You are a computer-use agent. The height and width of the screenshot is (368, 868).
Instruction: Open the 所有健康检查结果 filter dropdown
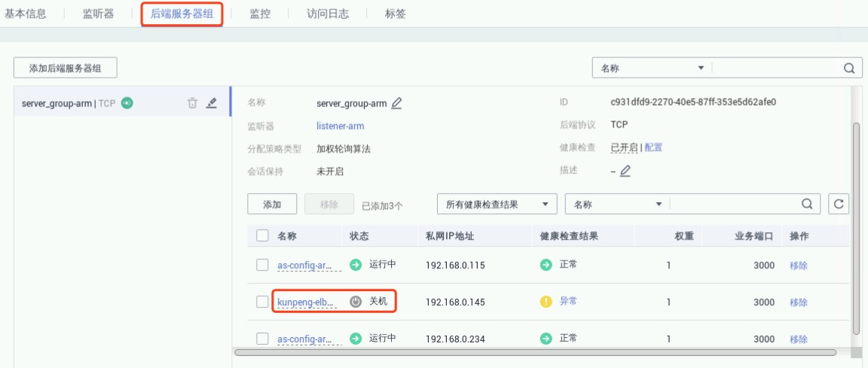497,204
